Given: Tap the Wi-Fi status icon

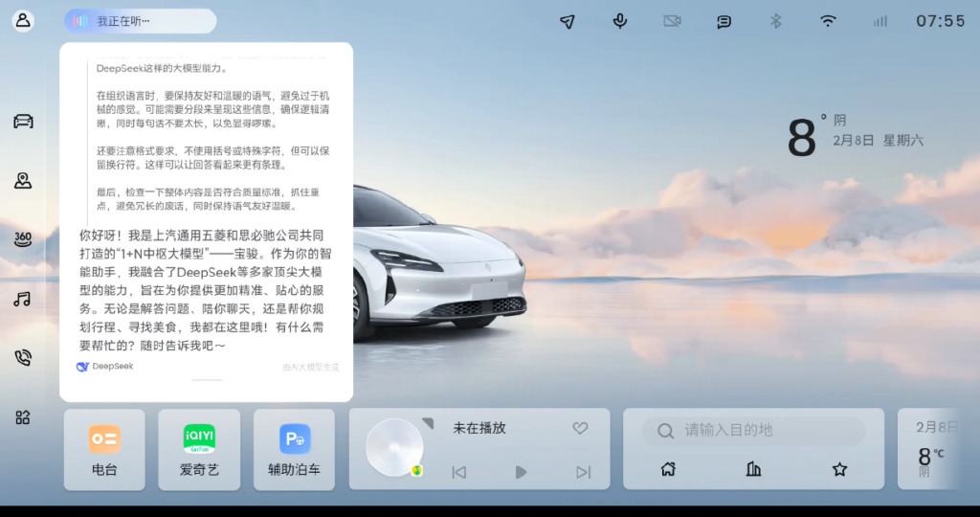Looking at the screenshot, I should tap(828, 21).
